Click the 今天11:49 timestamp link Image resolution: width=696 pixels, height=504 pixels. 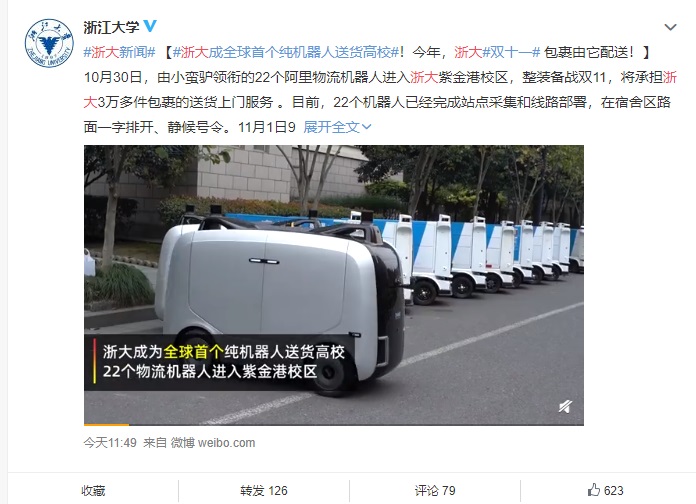[x=110, y=442]
